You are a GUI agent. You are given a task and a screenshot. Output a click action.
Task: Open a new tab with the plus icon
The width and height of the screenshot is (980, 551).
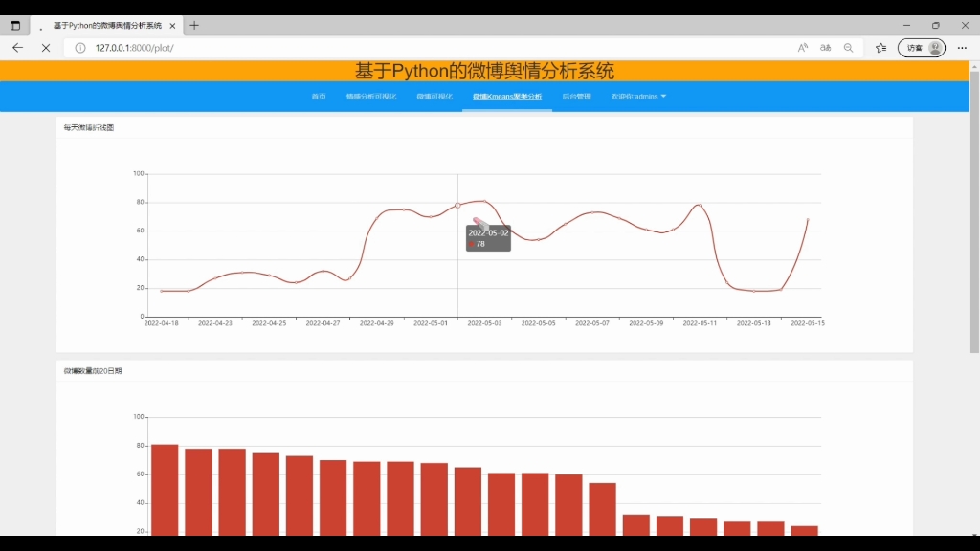(195, 26)
